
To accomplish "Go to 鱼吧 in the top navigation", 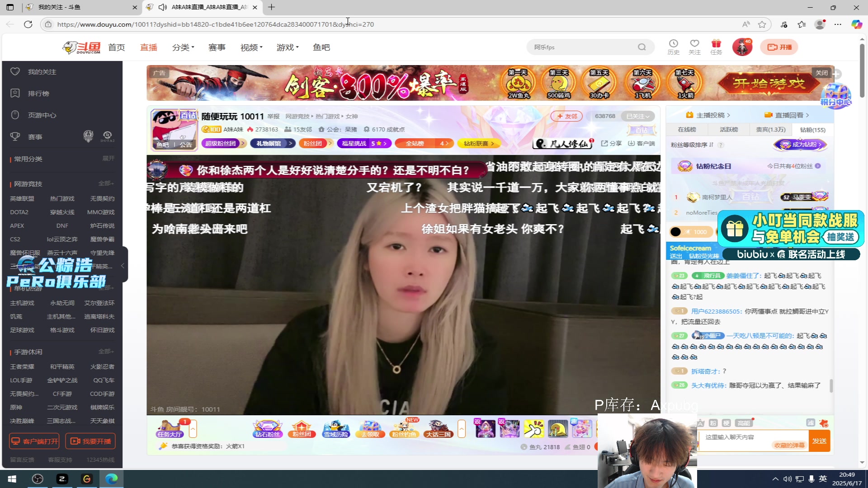I will [x=321, y=47].
